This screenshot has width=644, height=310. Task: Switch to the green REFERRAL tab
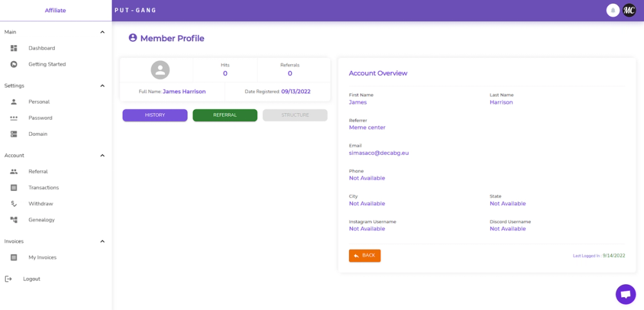point(225,115)
